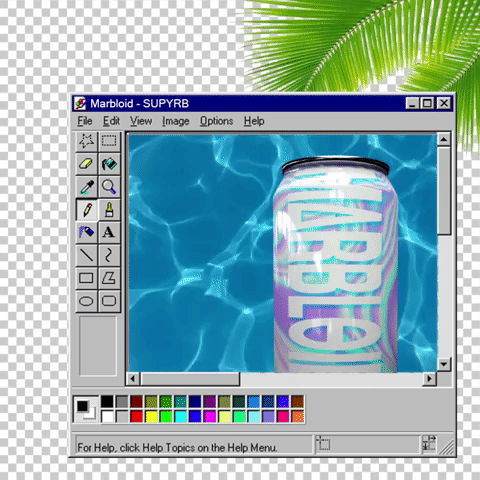Image resolution: width=480 pixels, height=480 pixels.
Task: Select the bright yellow swatch
Action: click(x=151, y=416)
